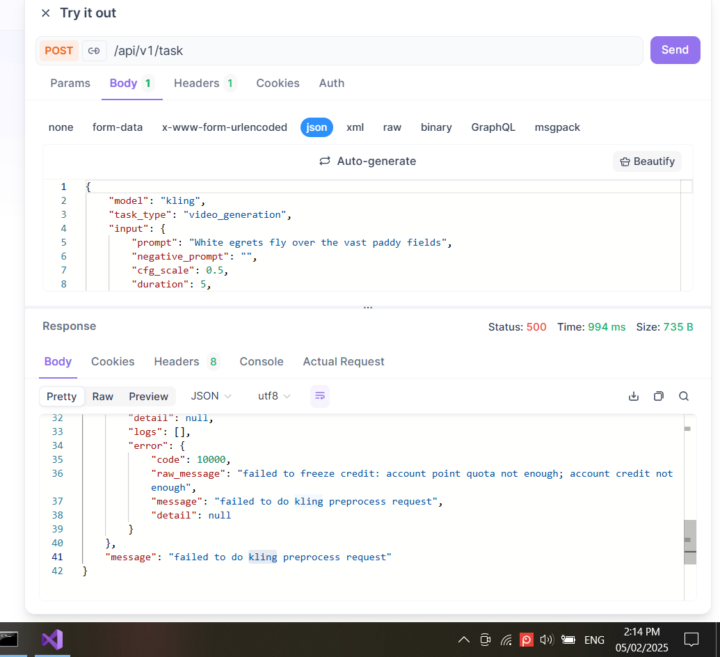Click the battery tray icon
This screenshot has width=720, height=657.
pos(568,640)
